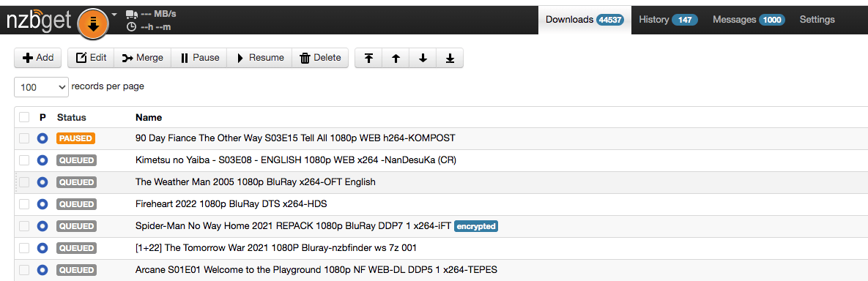Open The Tomorrow War 2021 download
The width and height of the screenshot is (868, 281).
point(276,248)
